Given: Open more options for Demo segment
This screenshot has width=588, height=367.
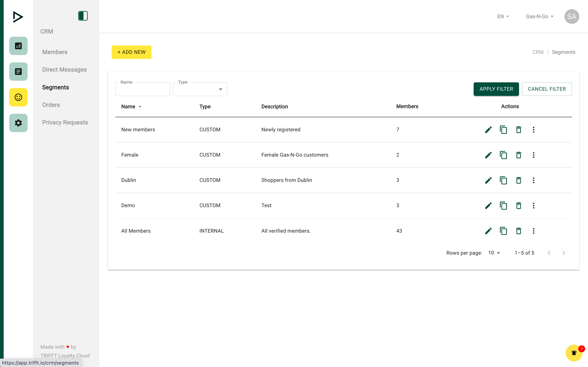Looking at the screenshot, I should (533, 206).
